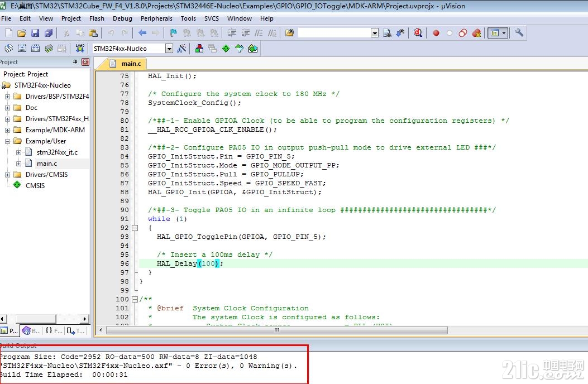Create a new file with the New icon

(8, 33)
